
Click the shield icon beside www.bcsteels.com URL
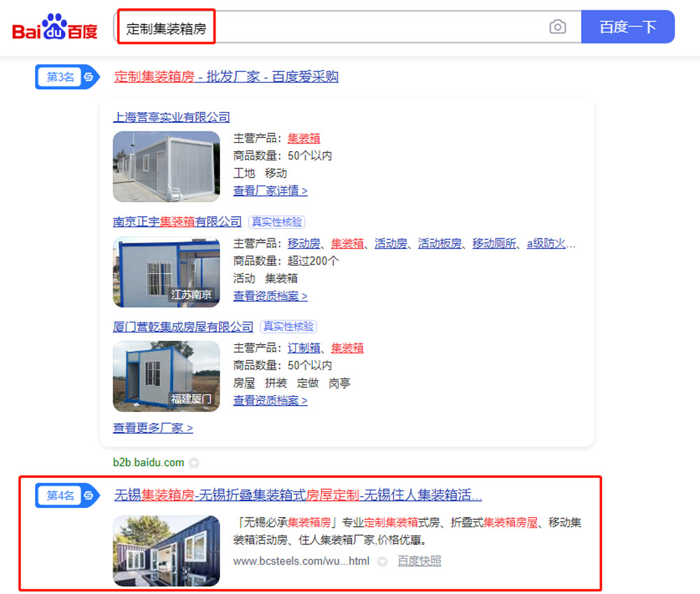382,561
